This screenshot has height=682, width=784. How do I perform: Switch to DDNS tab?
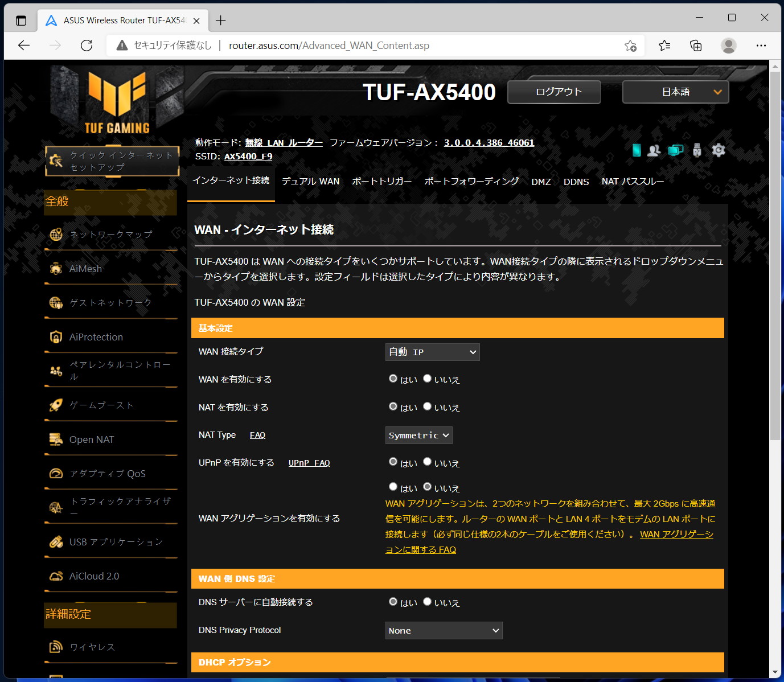[x=576, y=182]
